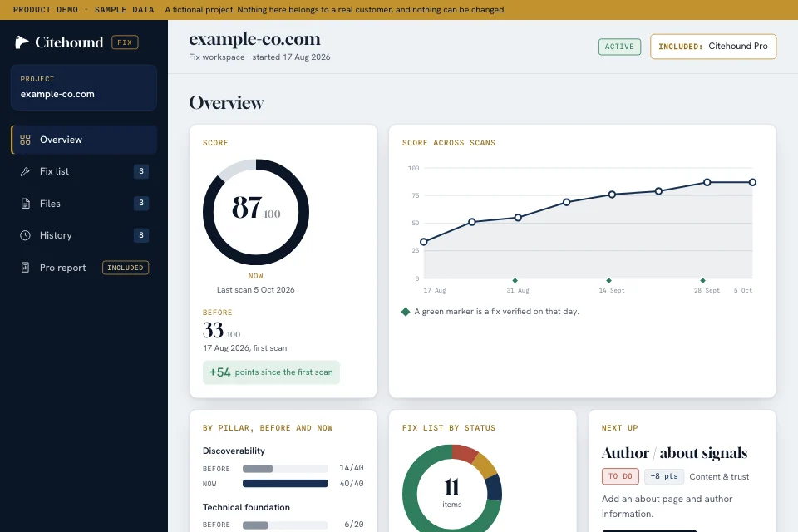The image size is (798, 532).
Task: Click the TO DO status tag
Action: [620, 476]
